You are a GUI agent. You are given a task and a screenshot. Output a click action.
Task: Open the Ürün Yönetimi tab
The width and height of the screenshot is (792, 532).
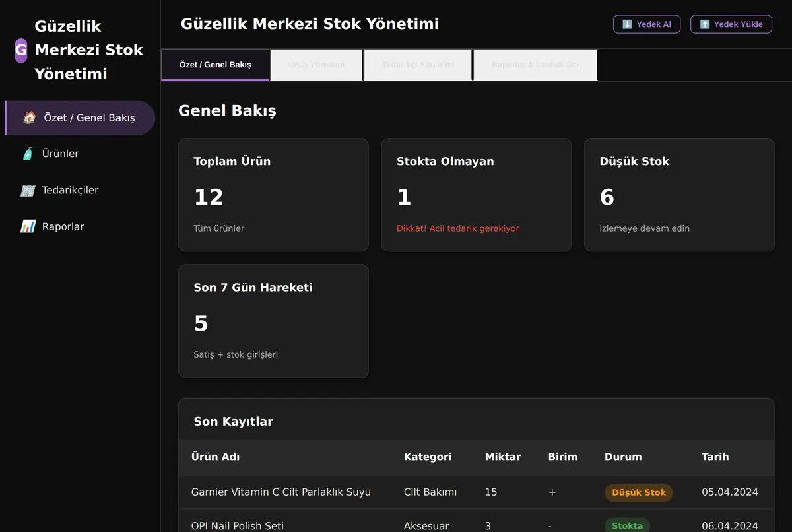click(317, 65)
